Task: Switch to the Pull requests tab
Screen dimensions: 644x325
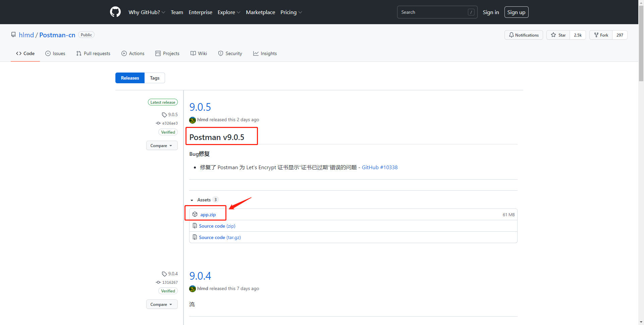Action: [93, 53]
